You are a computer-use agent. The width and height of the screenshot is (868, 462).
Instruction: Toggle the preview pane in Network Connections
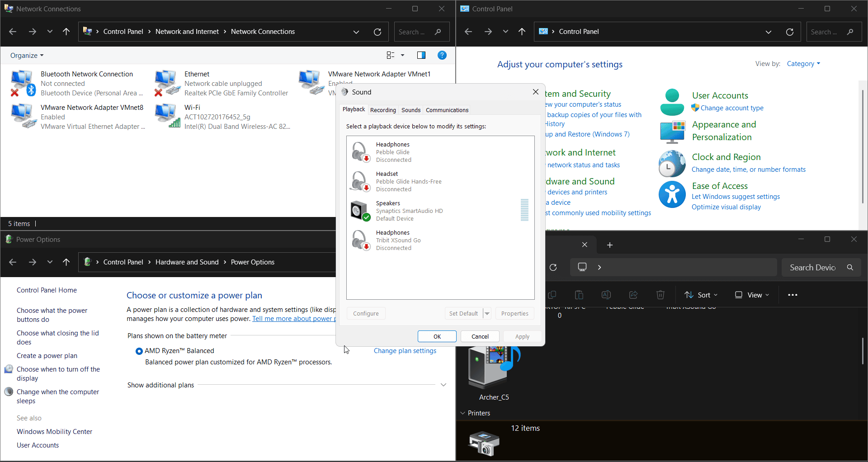tap(421, 55)
